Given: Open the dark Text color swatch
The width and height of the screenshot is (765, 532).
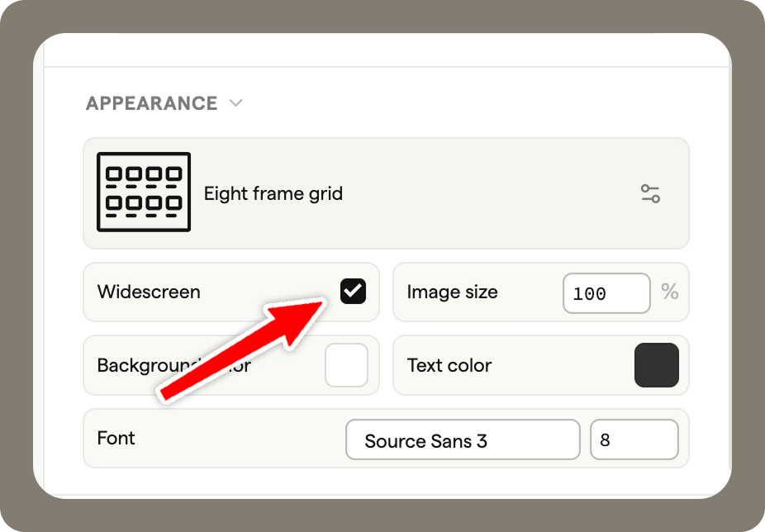Looking at the screenshot, I should click(657, 365).
